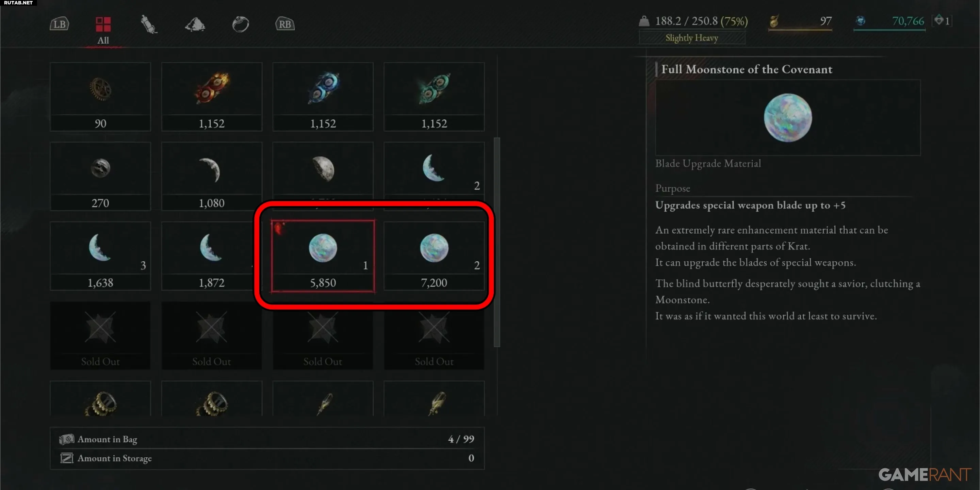Select the All category tab
This screenshot has width=980, height=490.
pos(103,30)
